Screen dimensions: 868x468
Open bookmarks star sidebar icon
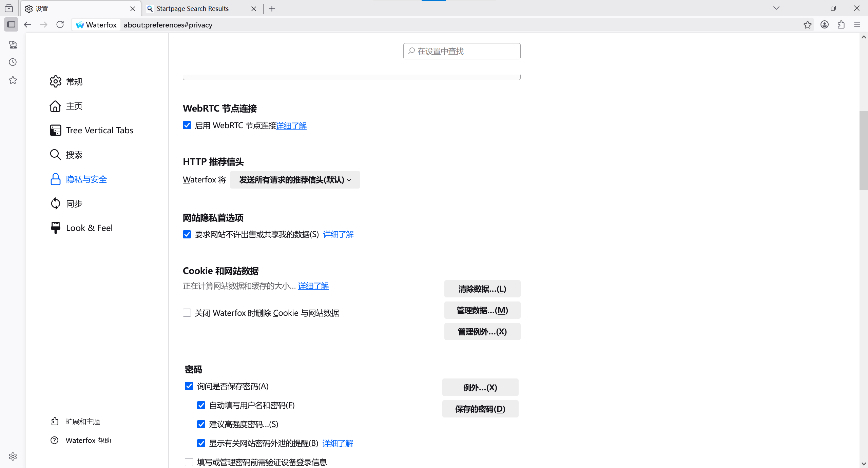coord(13,80)
